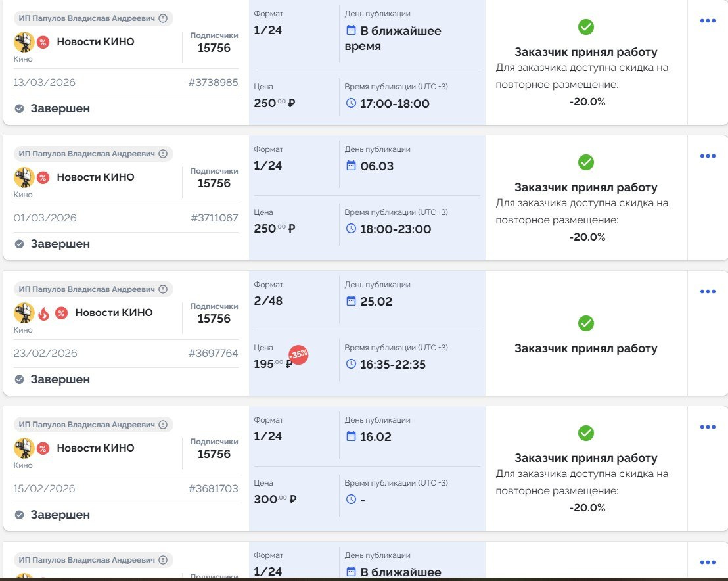
Task: Open Новости КИНО channel in first card
Action: [x=95, y=42]
